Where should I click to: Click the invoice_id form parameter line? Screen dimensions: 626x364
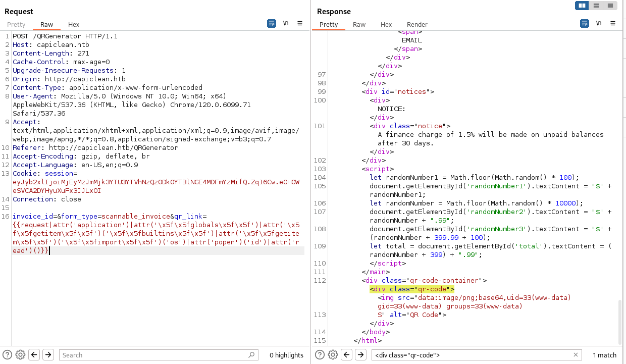(x=110, y=217)
